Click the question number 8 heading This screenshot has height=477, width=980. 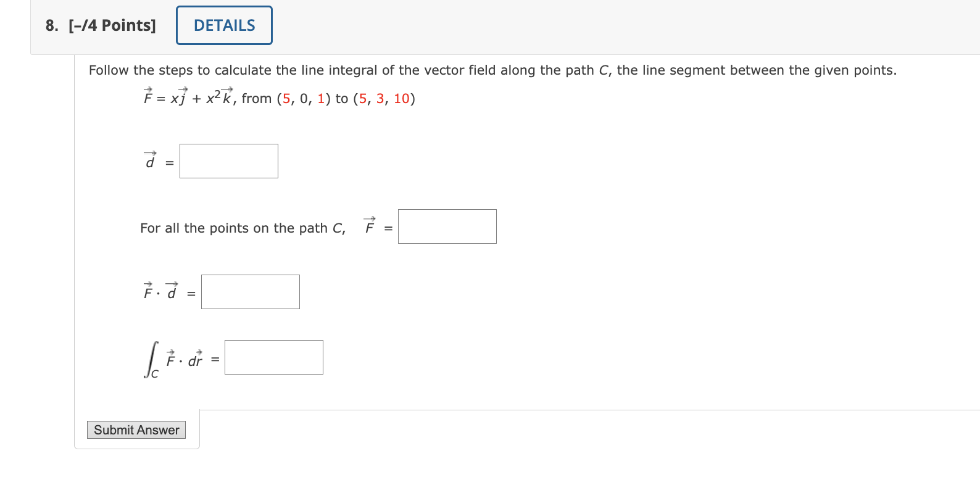click(50, 25)
